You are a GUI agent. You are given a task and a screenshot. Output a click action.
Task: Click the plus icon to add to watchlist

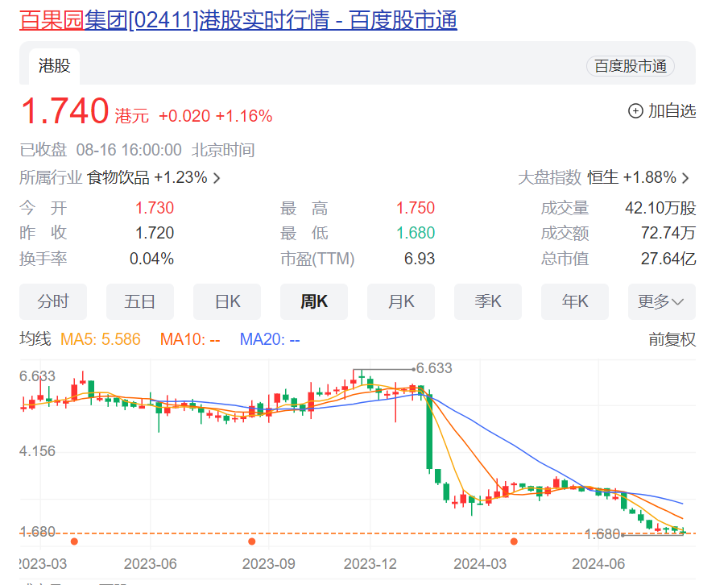[635, 111]
